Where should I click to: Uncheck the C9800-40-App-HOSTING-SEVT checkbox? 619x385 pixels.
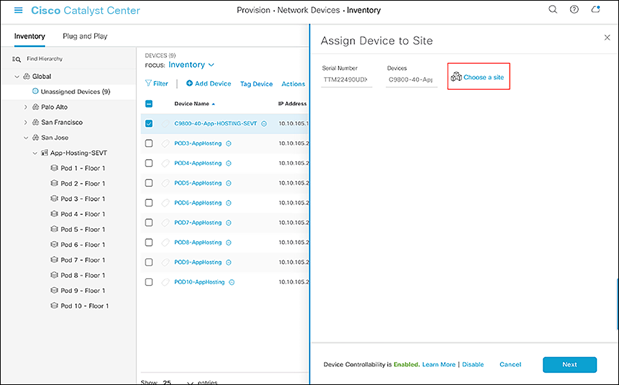(149, 124)
